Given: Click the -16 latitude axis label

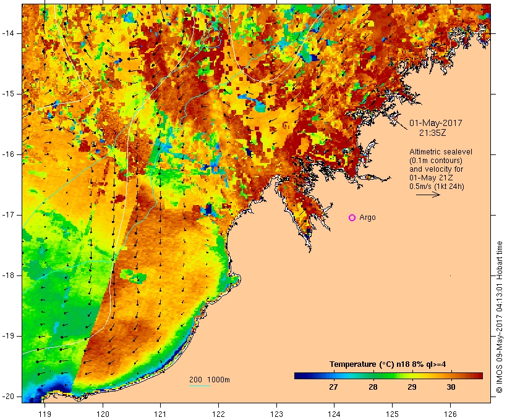Looking at the screenshot, I should tap(7, 154).
